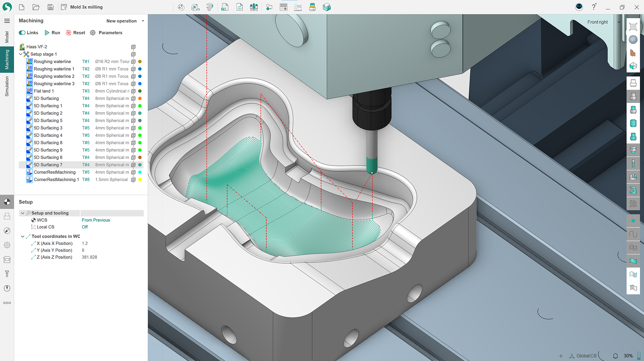Switch to the wireframe sphere display mode

pyautogui.click(x=633, y=40)
